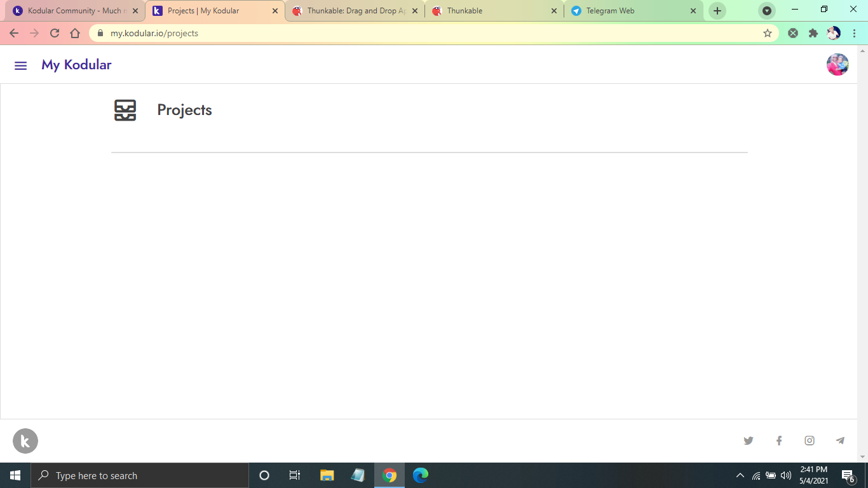Image resolution: width=868 pixels, height=488 pixels.
Task: Switch to Kodular Community tab
Action: tap(73, 11)
